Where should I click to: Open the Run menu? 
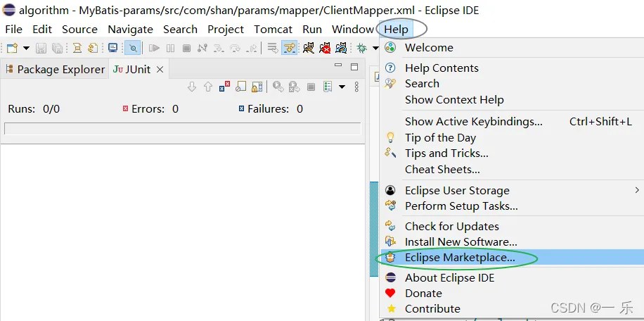coord(312,30)
